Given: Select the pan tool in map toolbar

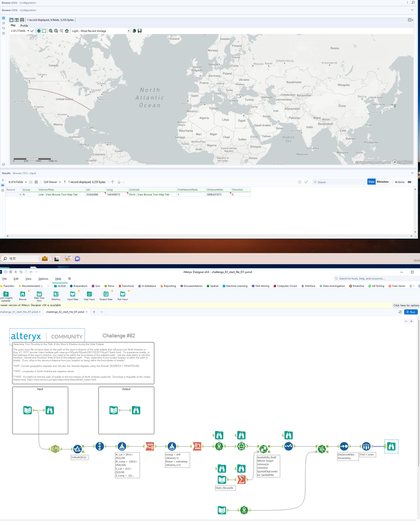Looking at the screenshot, I should (39, 31).
